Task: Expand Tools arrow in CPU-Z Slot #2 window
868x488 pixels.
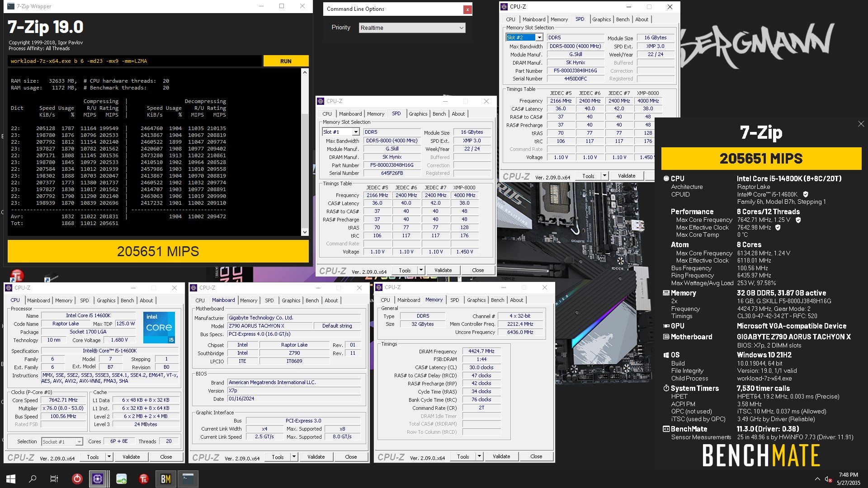Action: (x=604, y=176)
